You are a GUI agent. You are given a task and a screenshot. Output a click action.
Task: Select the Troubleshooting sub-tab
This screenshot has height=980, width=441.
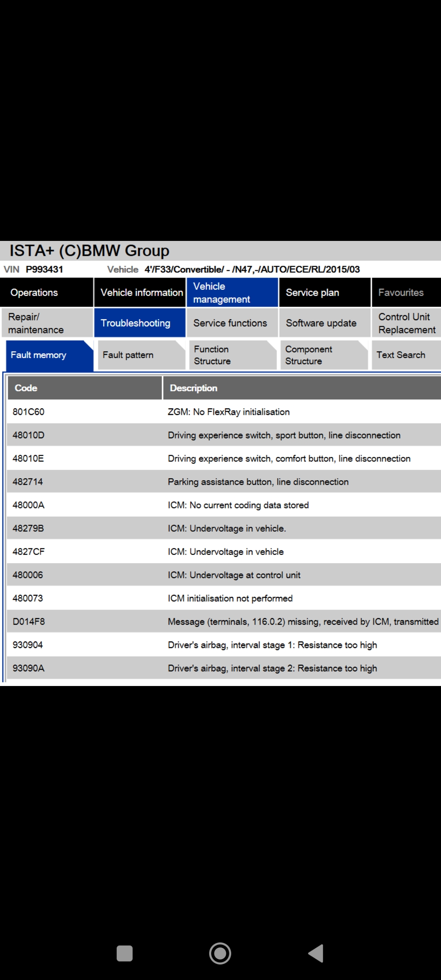pos(140,323)
